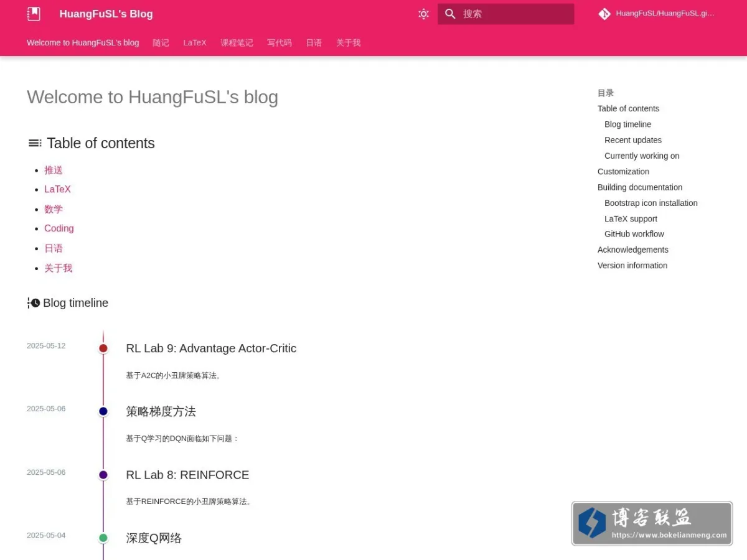
Task: Click the search input field
Action: pos(506,14)
